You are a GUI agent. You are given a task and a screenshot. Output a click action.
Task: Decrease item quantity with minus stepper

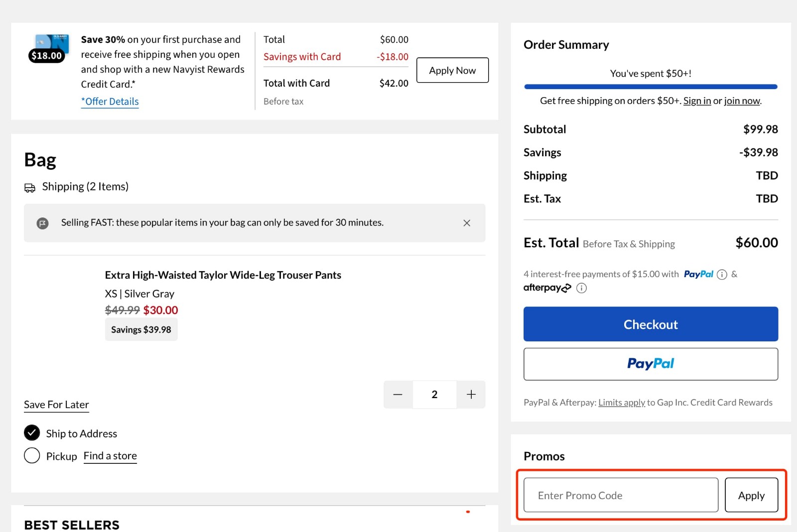[398, 394]
